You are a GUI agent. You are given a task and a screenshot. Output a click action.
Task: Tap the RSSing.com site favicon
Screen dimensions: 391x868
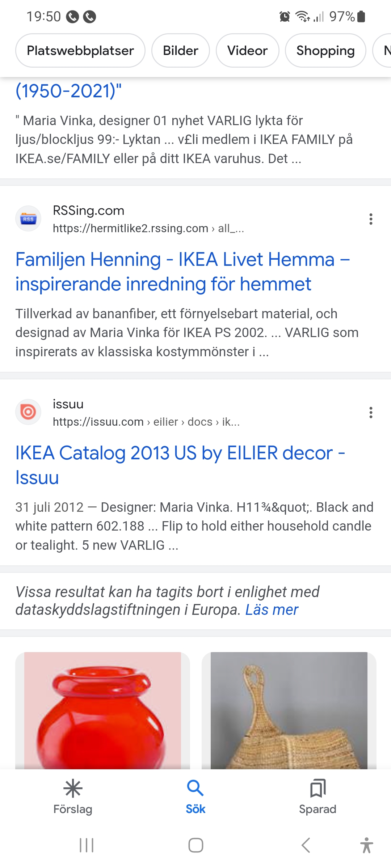(x=28, y=218)
